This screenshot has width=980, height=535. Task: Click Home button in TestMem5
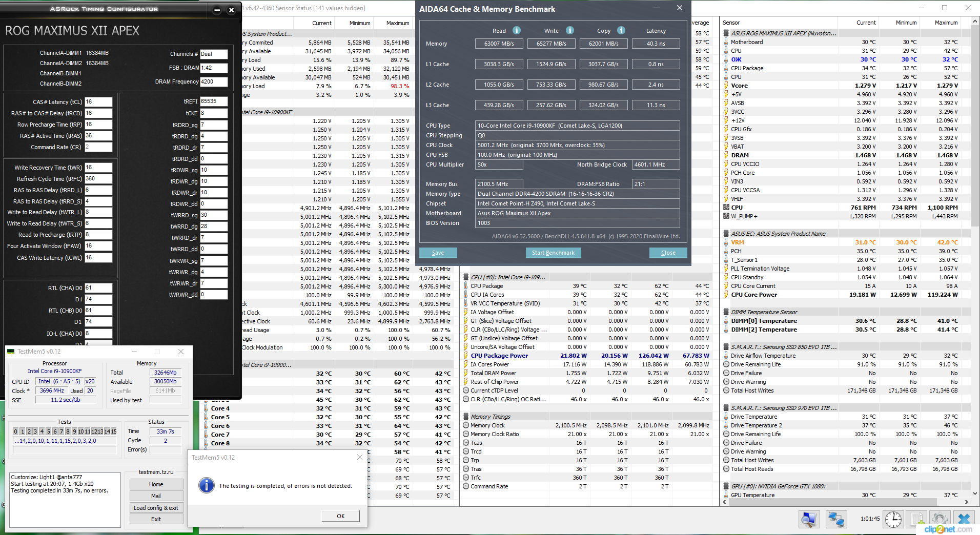click(156, 484)
